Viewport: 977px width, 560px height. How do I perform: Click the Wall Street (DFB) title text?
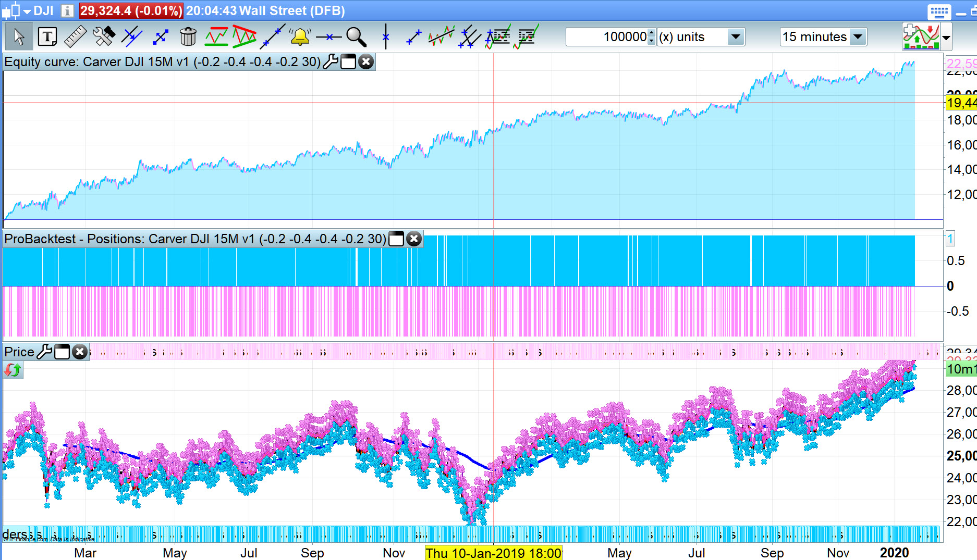point(291,10)
